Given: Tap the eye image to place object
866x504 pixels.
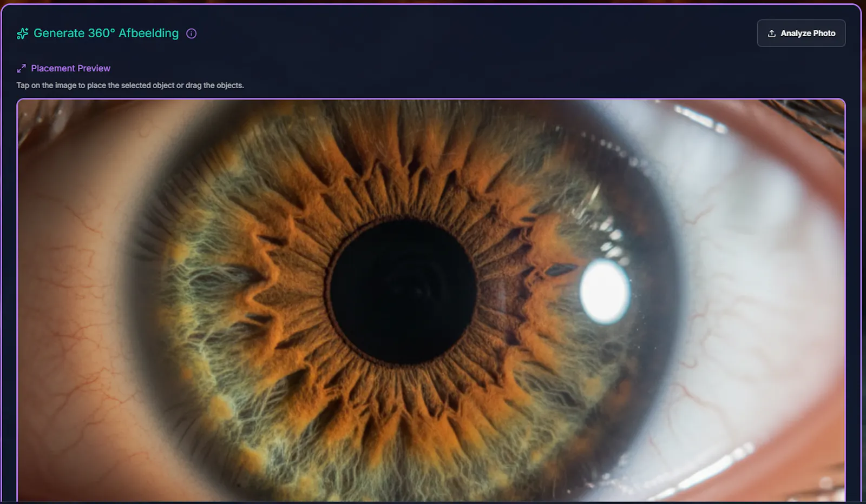Looking at the screenshot, I should [431, 301].
